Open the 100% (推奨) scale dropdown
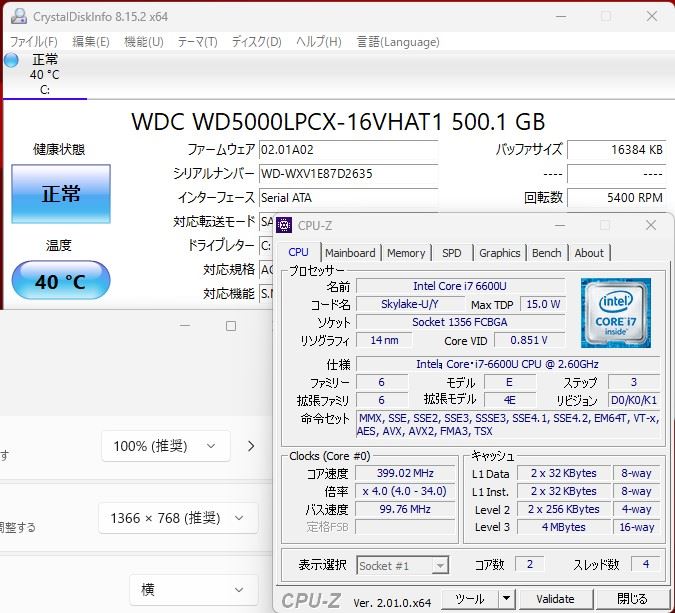The width and height of the screenshot is (675, 613). (166, 446)
